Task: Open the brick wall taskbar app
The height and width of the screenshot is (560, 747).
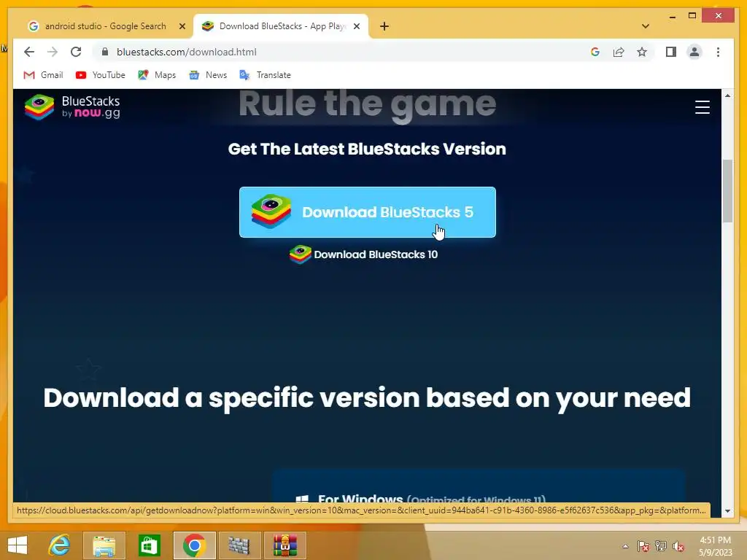Action: point(239,545)
